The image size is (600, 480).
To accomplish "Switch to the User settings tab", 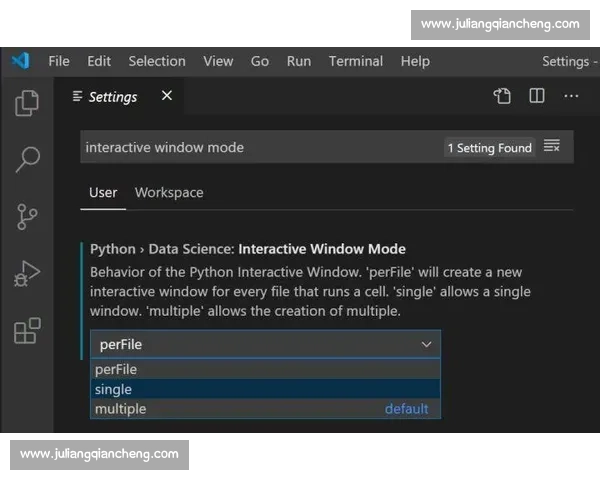I will click(103, 193).
